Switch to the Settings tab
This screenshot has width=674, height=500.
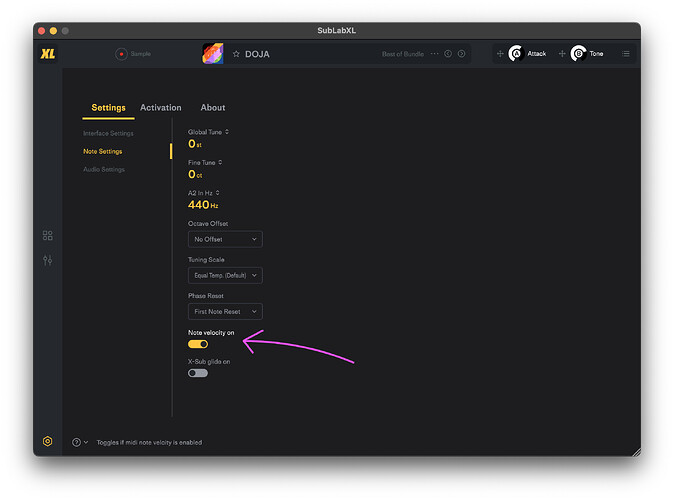tap(108, 107)
